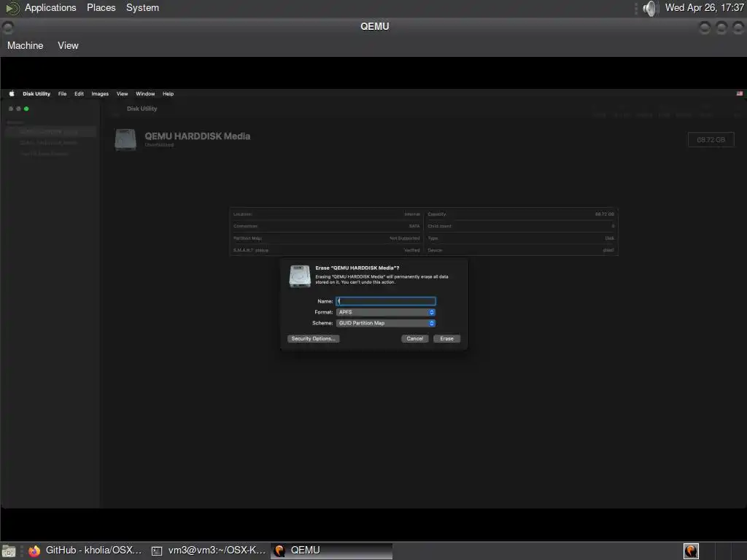
Task: Click the Location row showing Internal
Action: (x=327, y=214)
